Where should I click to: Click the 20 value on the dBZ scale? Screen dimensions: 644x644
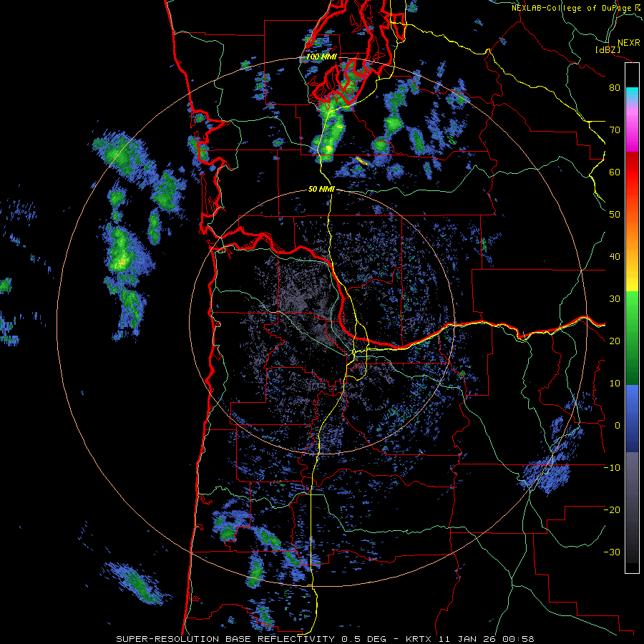[615, 341]
